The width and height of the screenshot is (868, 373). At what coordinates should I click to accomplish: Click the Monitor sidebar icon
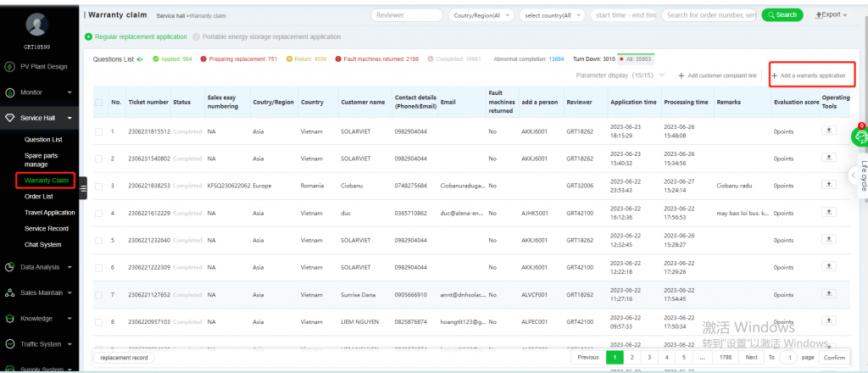pos(9,93)
